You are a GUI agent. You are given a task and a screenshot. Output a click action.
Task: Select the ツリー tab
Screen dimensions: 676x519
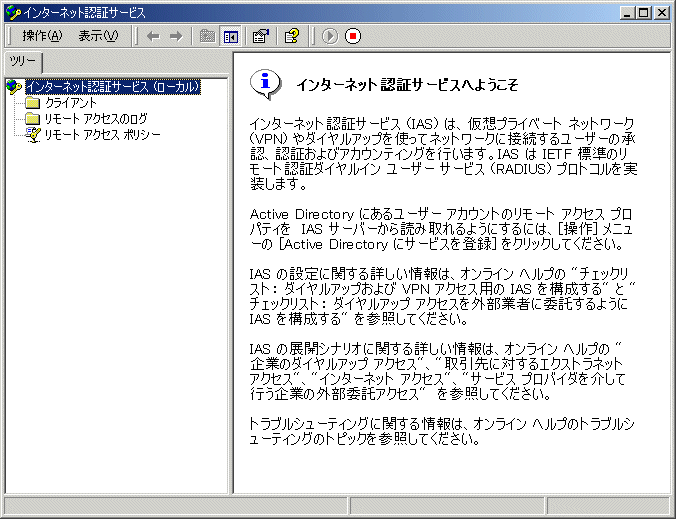point(23,63)
